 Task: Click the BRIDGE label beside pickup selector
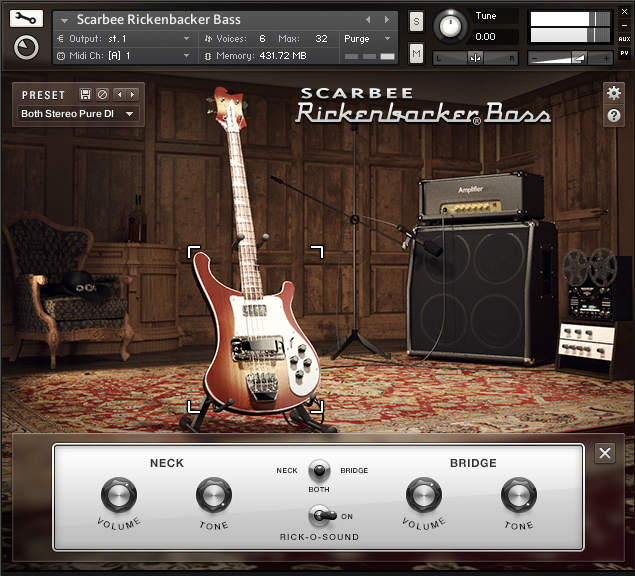pyautogui.click(x=354, y=470)
